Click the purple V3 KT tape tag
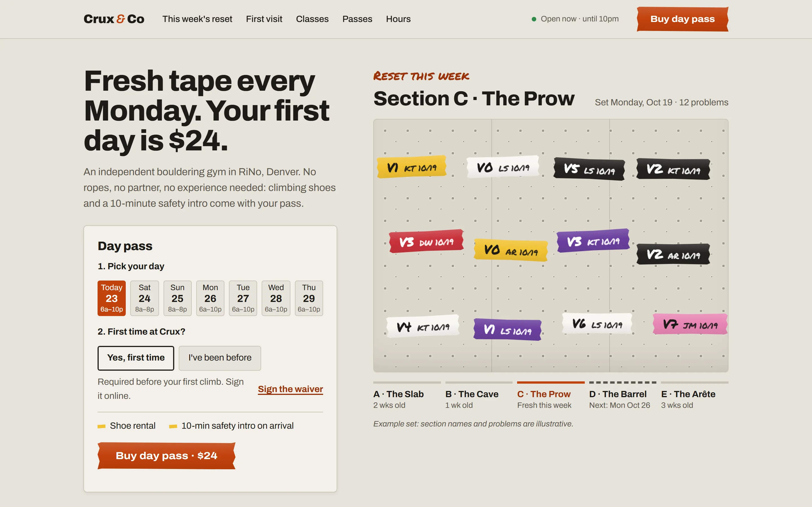 [593, 241]
